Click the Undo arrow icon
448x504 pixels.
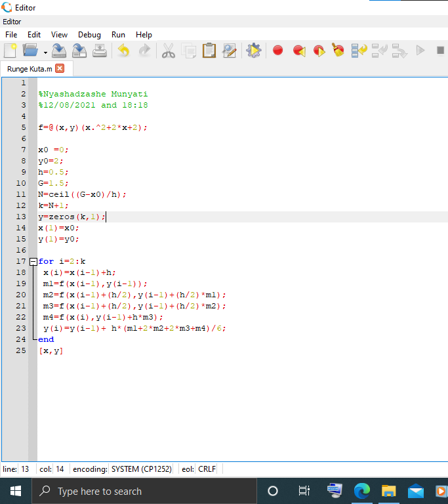click(123, 51)
